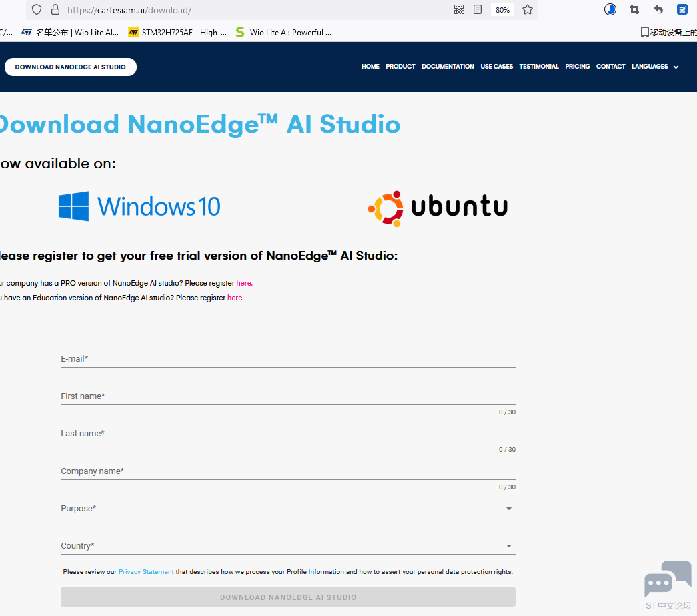Click the grey Download NanoEdge AI Studio submit button

point(288,597)
